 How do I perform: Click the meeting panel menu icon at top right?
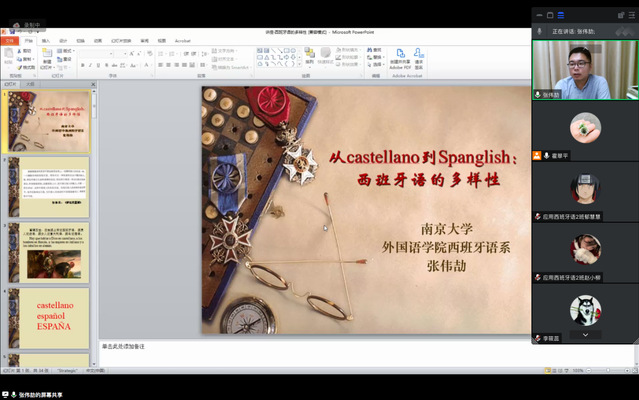[x=632, y=15]
